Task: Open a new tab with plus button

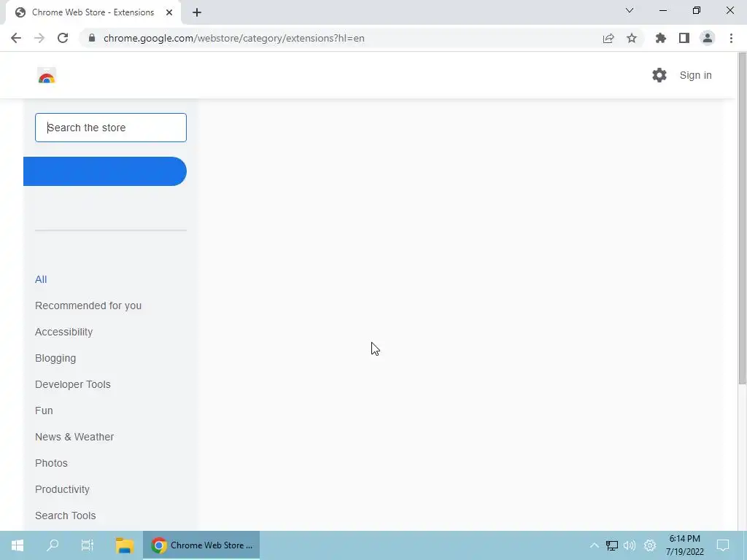Action: click(x=197, y=12)
